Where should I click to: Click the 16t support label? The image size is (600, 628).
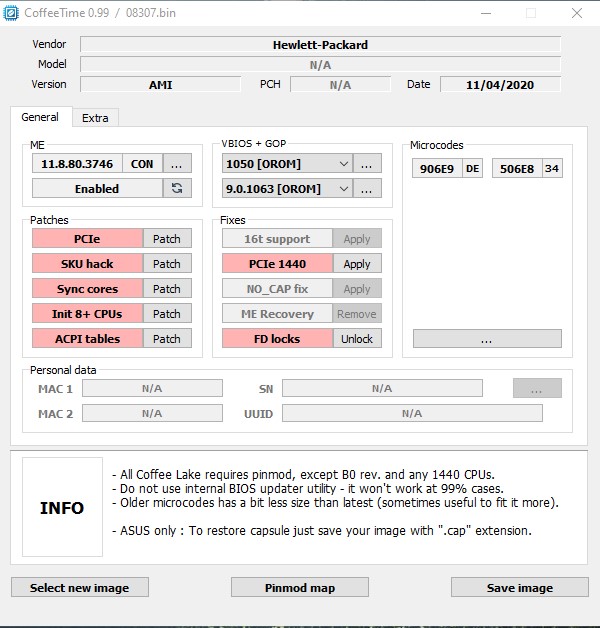pyautogui.click(x=277, y=239)
